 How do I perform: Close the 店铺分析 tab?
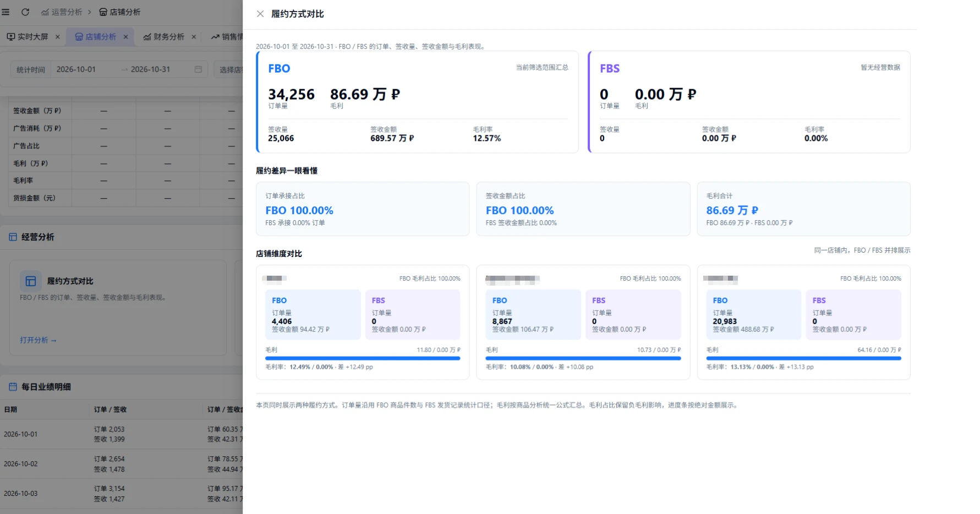point(126,37)
